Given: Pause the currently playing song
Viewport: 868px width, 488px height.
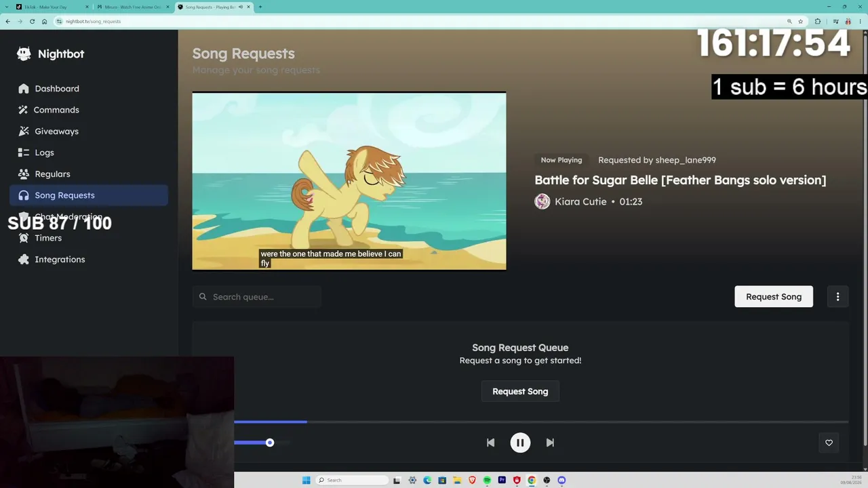Looking at the screenshot, I should click(520, 443).
